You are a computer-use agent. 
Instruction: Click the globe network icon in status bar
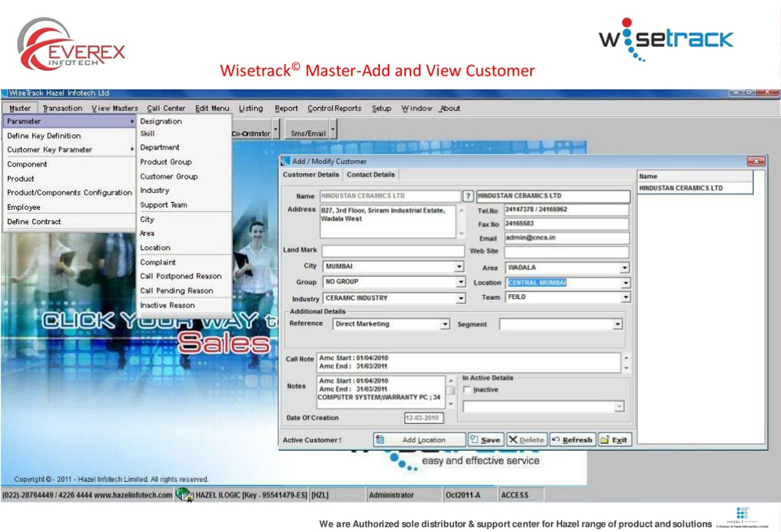tap(184, 495)
